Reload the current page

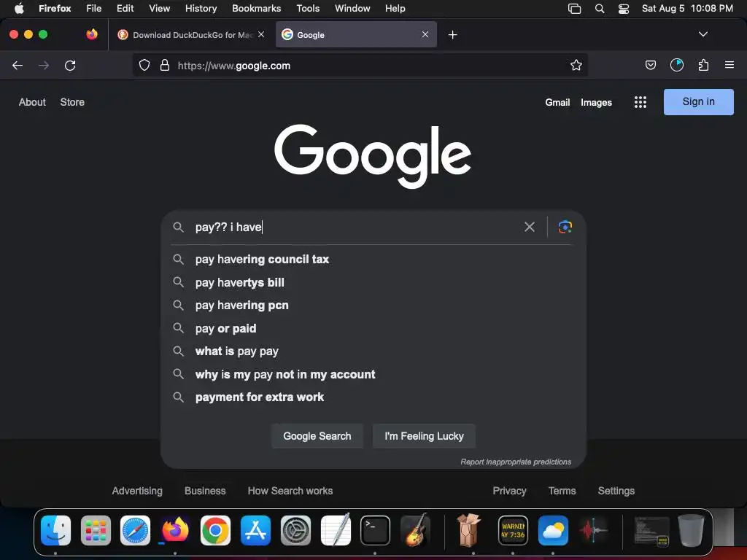[70, 65]
